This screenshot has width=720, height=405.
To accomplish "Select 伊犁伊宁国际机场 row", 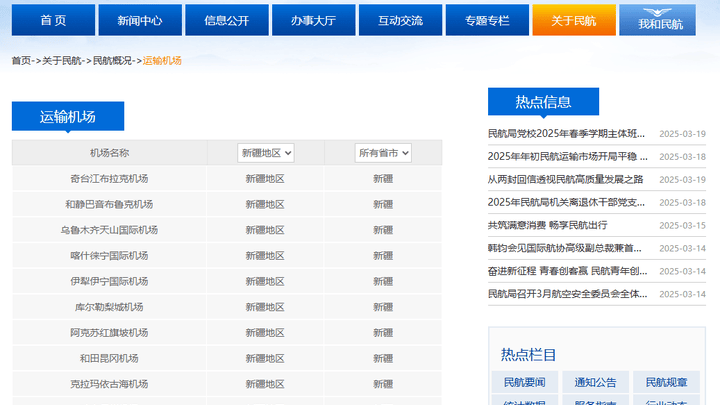I will coord(109,281).
